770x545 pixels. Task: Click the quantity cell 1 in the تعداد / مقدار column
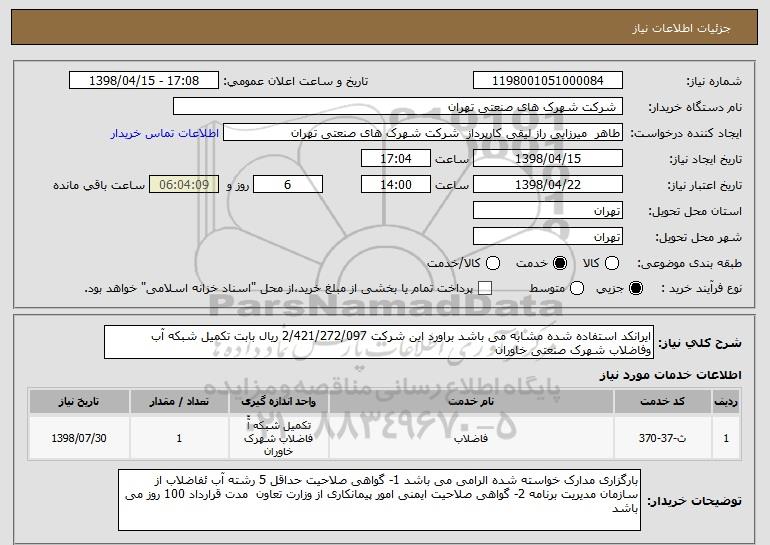coord(179,438)
